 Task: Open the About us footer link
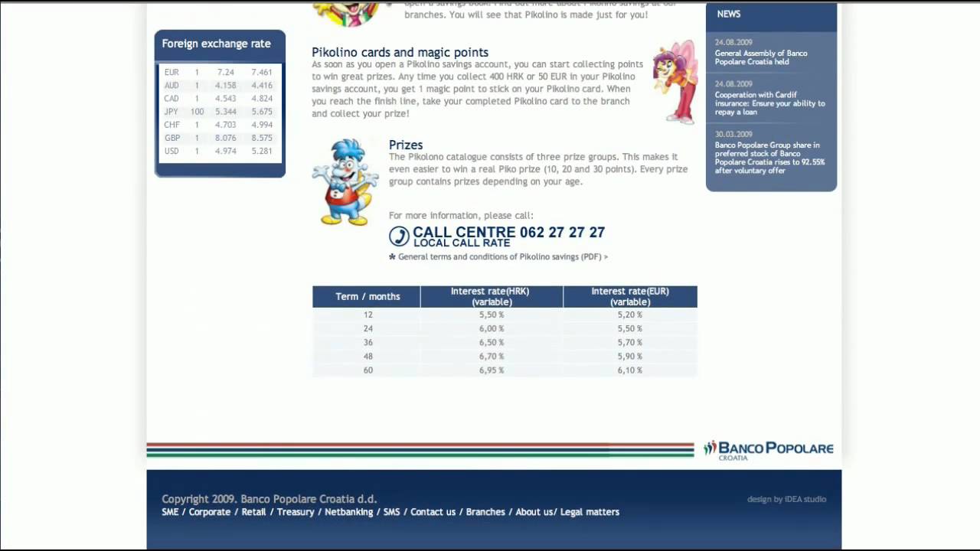(534, 512)
